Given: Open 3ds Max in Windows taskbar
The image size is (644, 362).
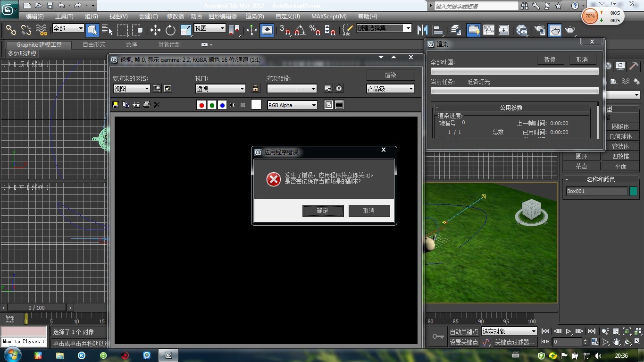Looking at the screenshot, I should tap(168, 355).
